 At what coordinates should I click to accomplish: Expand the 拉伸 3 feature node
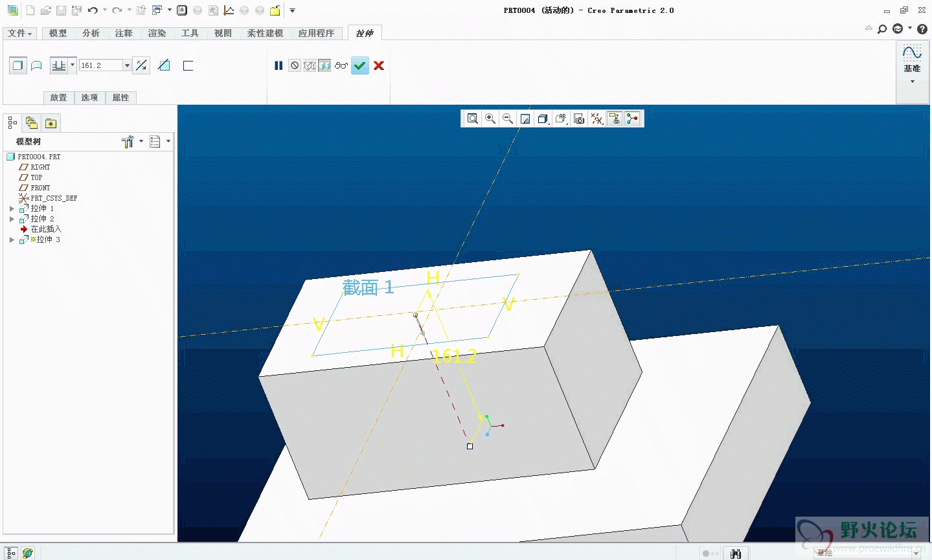[x=12, y=240]
